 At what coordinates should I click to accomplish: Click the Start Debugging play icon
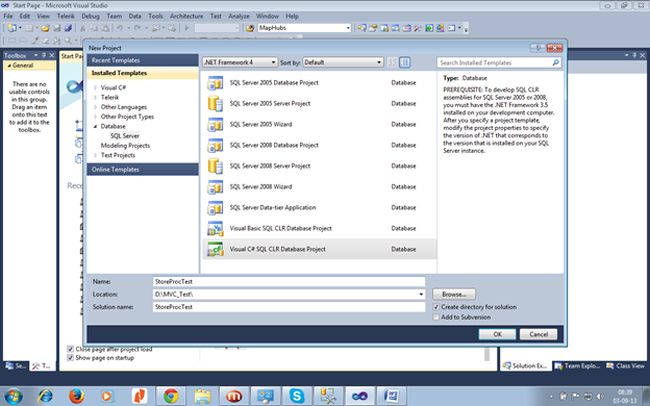pyautogui.click(x=187, y=28)
